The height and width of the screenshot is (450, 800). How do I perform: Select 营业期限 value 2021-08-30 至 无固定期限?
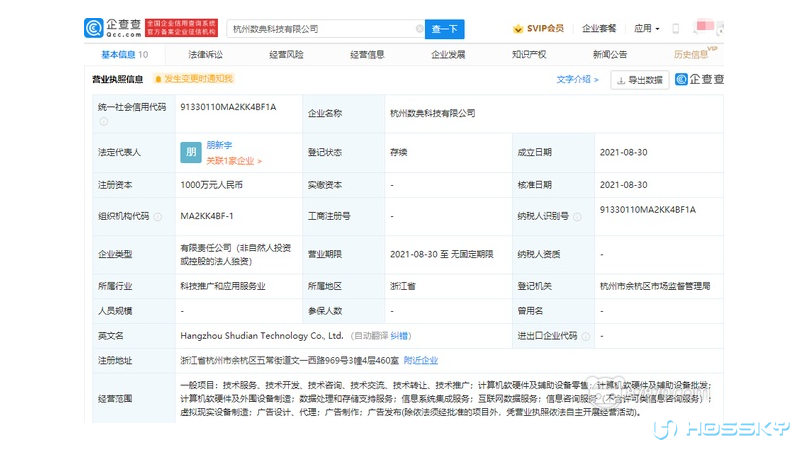tap(442, 254)
